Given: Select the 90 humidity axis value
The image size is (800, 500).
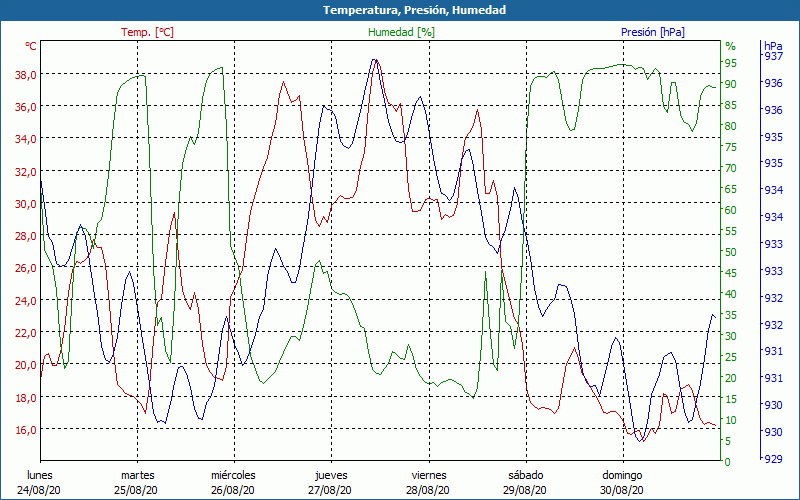Looking at the screenshot, I should point(731,84).
